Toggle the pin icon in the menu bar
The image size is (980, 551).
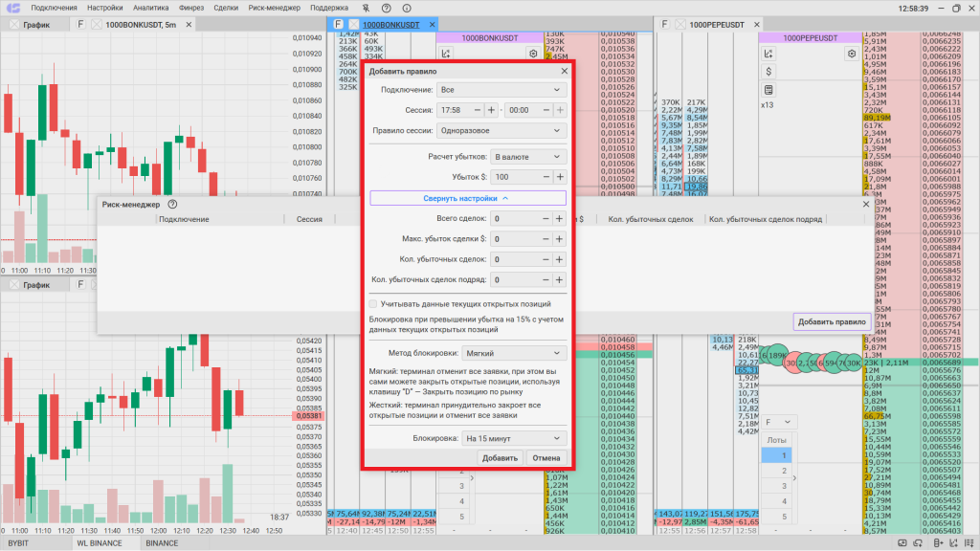click(367, 8)
